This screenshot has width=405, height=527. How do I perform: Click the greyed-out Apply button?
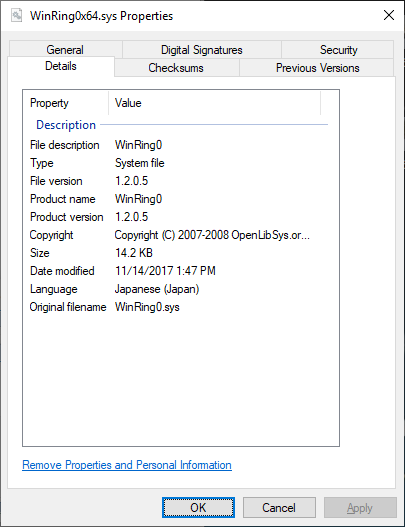click(360, 508)
